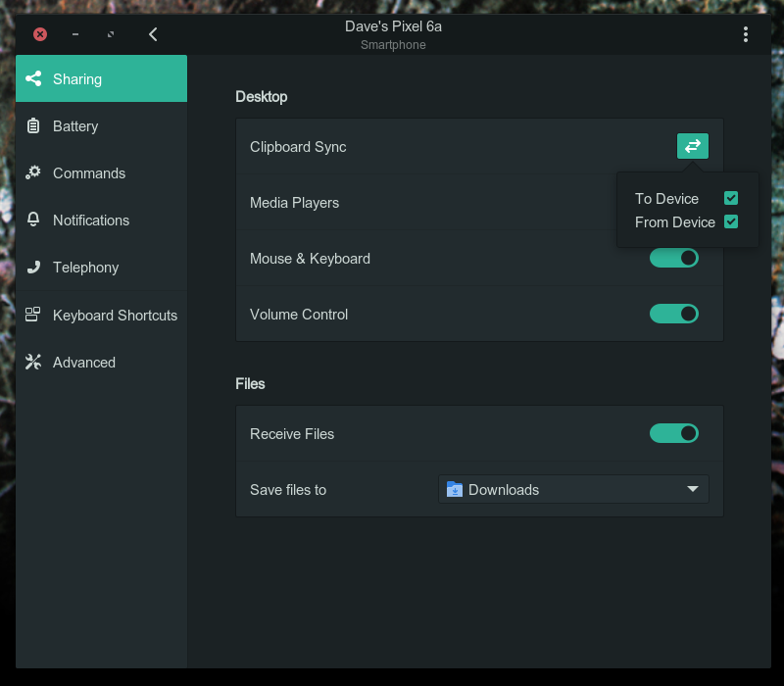
Task: Uncheck the From Device checkbox
Action: [731, 221]
